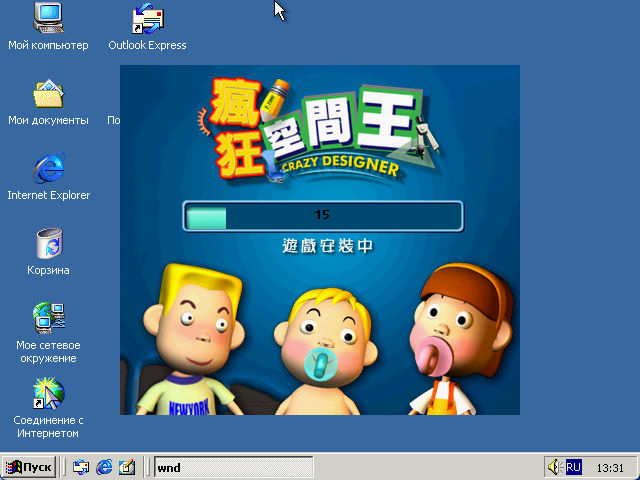640x480 pixels.
Task: Click the 遊戲安裝中 installing status text
Action: point(327,246)
